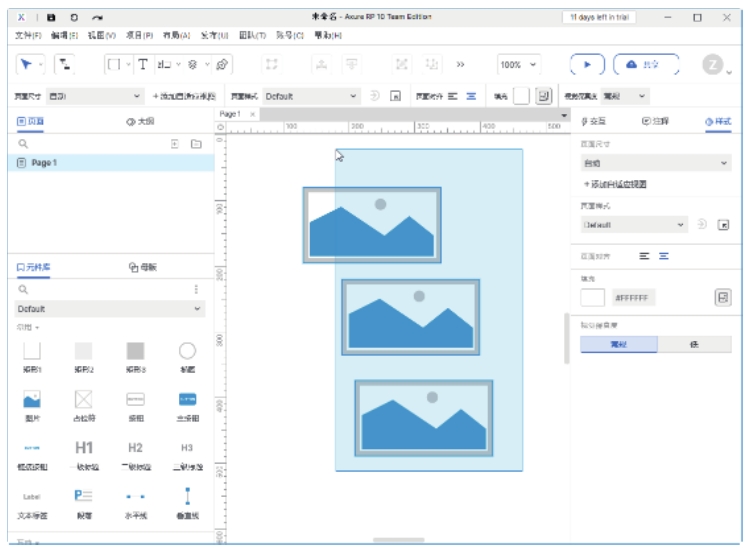Viewport: 747px width, 548px height.
Task: Click the share button in top toolbar
Action: (645, 64)
